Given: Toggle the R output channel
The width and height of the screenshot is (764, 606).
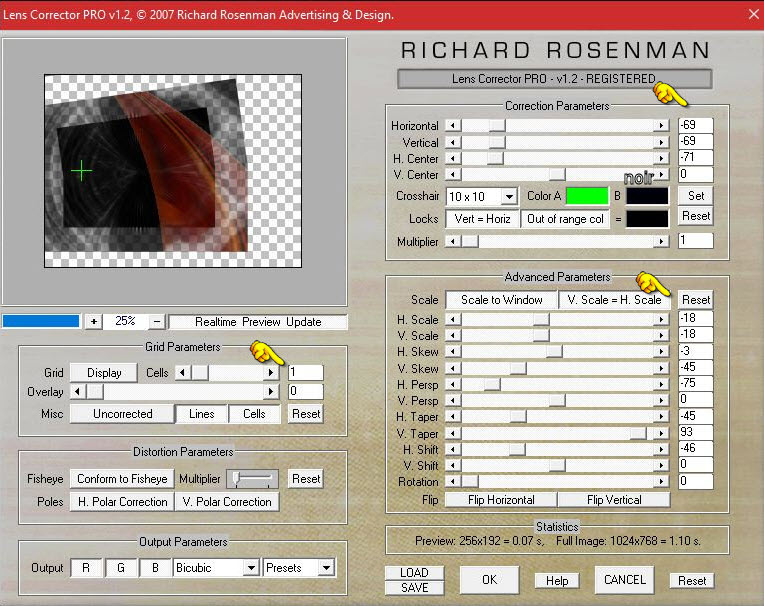Looking at the screenshot, I should point(86,568).
